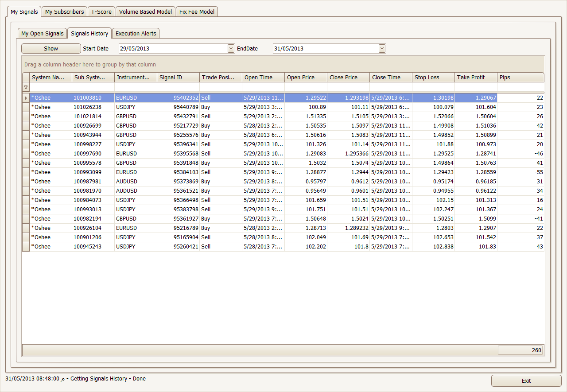Image resolution: width=567 pixels, height=392 pixels.
Task: Open the T-Score tab
Action: click(x=101, y=12)
